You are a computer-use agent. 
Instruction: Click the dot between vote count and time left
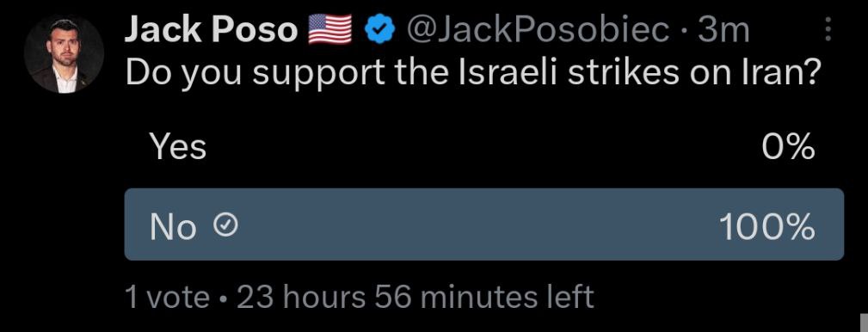tap(223, 298)
